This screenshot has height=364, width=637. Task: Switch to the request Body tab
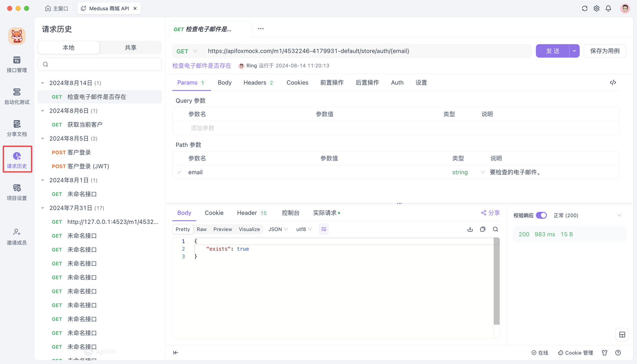pos(225,83)
